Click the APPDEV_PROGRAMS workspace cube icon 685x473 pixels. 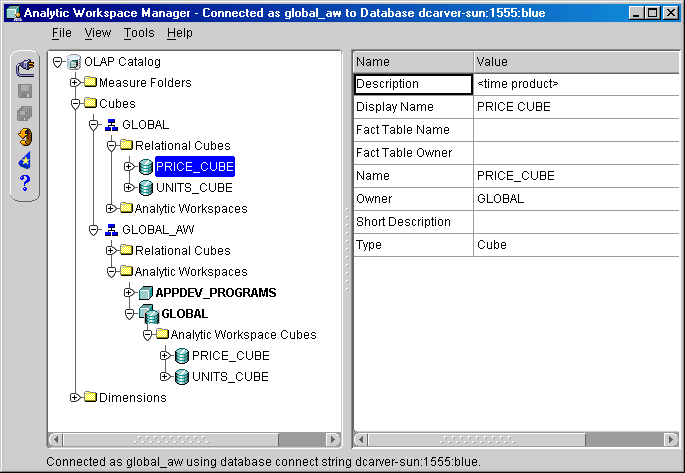coord(145,293)
